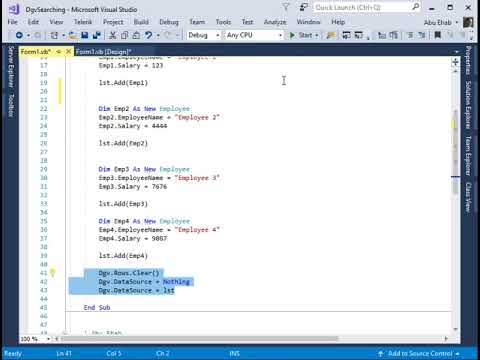Viewport: 480px width, 360px height.
Task: Click the Paste icon in toolbar
Action: point(136,35)
